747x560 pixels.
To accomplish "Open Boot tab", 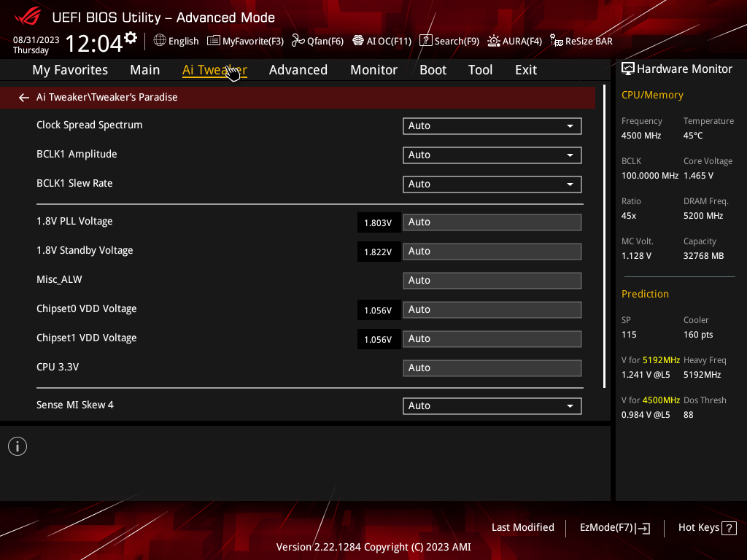I will [433, 70].
